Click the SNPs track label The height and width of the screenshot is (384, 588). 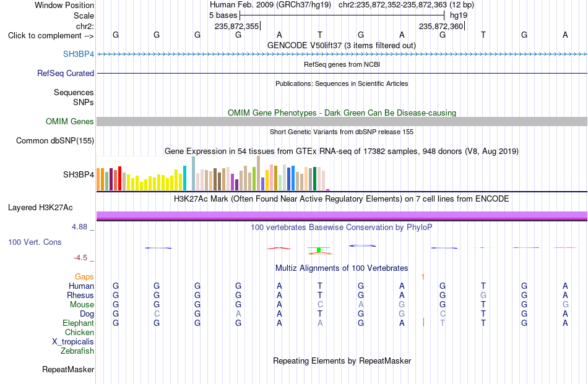pos(84,102)
